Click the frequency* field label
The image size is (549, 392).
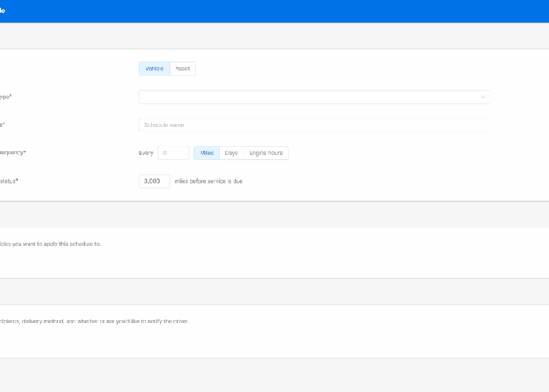13,153
